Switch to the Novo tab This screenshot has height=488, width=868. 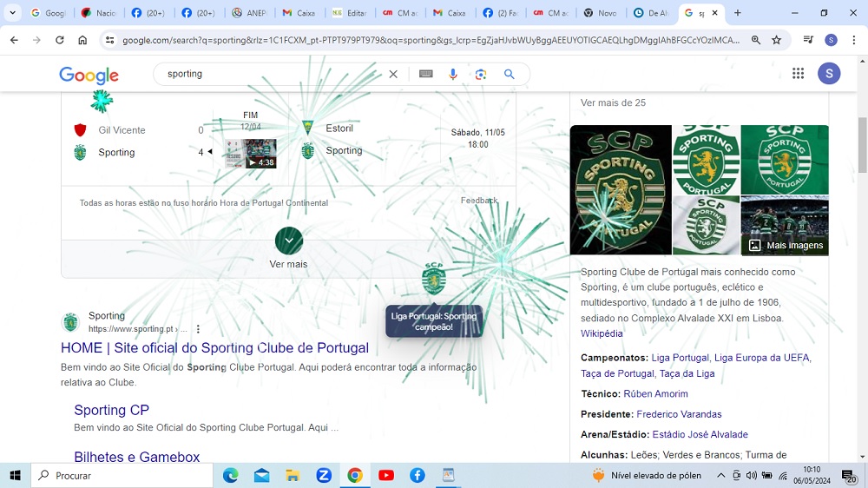coord(602,13)
